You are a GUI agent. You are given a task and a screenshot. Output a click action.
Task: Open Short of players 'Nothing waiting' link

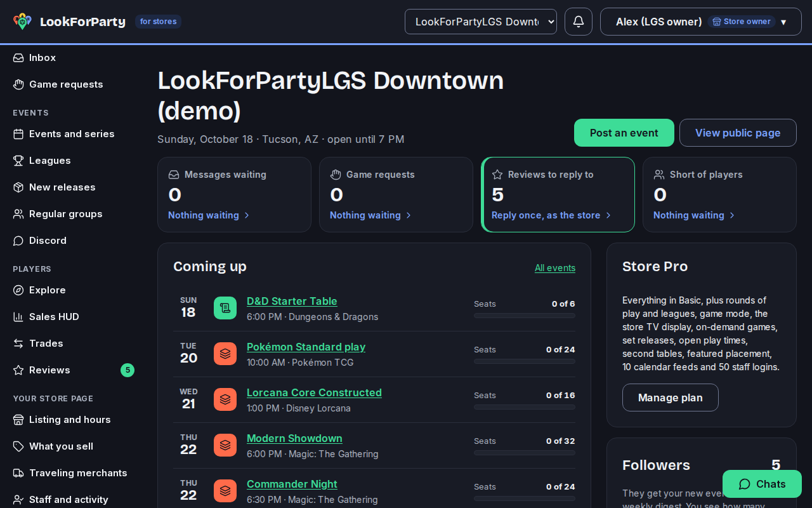tap(694, 215)
